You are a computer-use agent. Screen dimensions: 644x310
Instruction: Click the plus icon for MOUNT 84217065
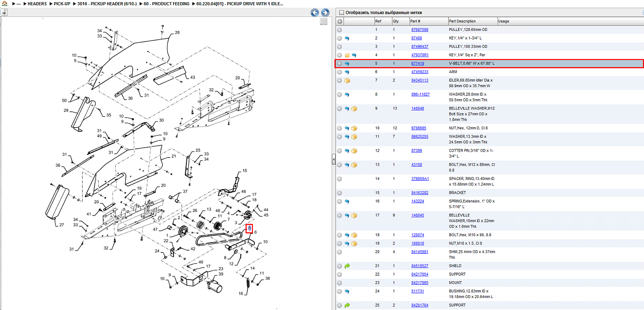coord(339,283)
